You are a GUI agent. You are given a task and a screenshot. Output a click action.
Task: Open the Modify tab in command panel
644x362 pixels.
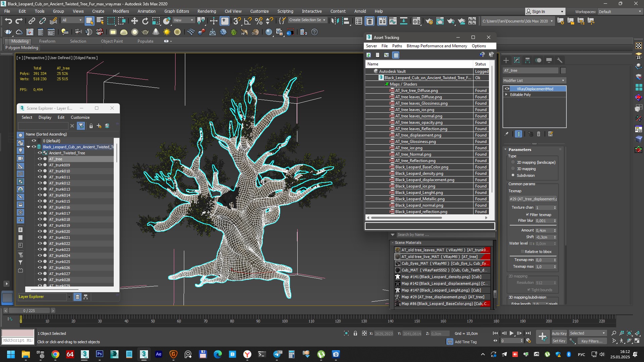tap(517, 60)
